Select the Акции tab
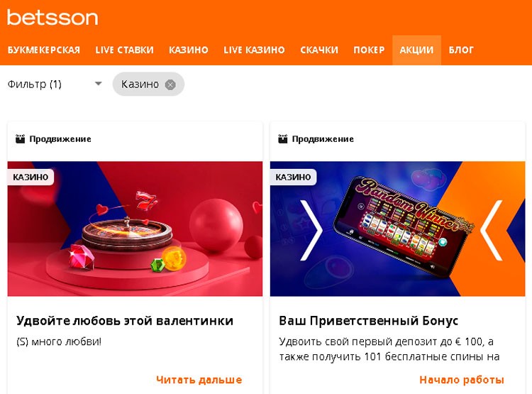Image resolution: width=532 pixels, height=394 pixels. (416, 50)
